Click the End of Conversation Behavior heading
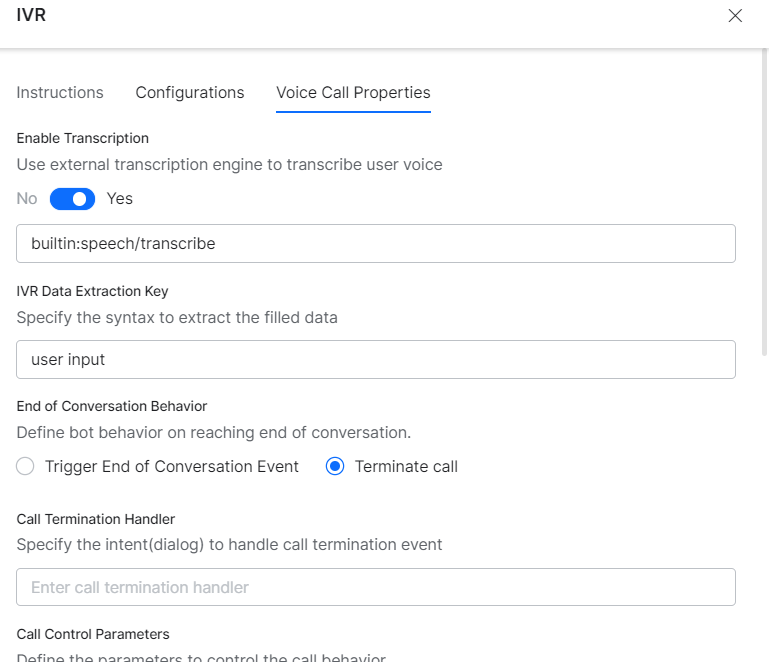Screen dimensions: 769x662 click(112, 406)
